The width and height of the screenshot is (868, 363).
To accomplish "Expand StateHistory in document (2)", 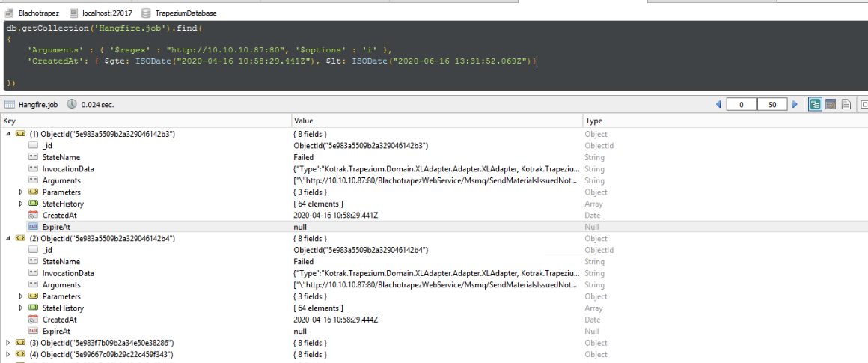I will pyautogui.click(x=21, y=308).
